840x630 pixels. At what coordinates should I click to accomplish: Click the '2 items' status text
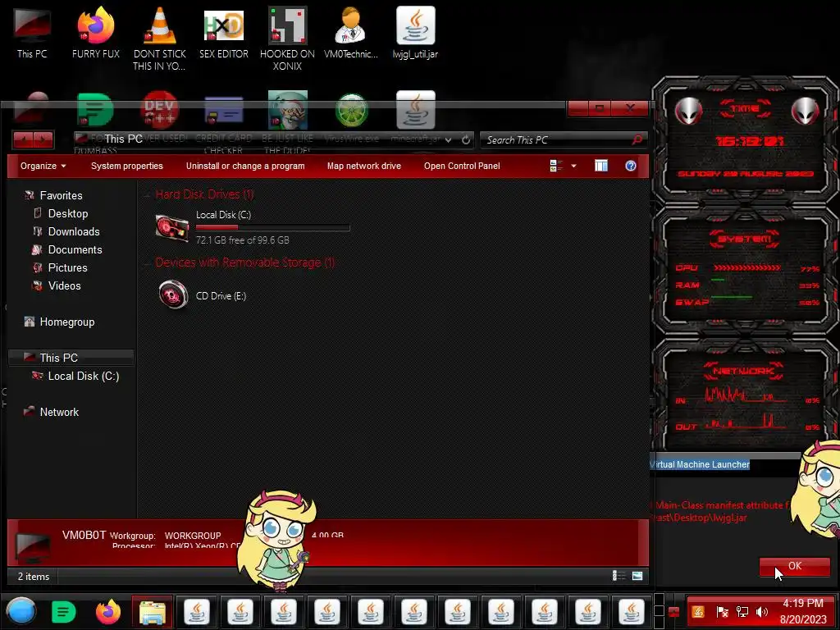coord(33,577)
